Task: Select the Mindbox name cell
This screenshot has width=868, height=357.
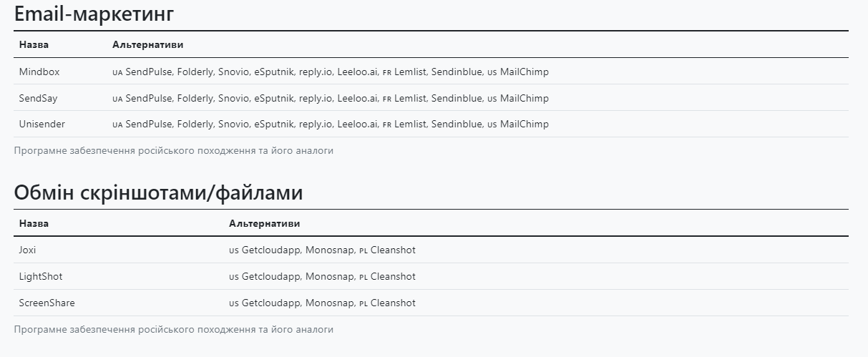Action: coord(39,72)
